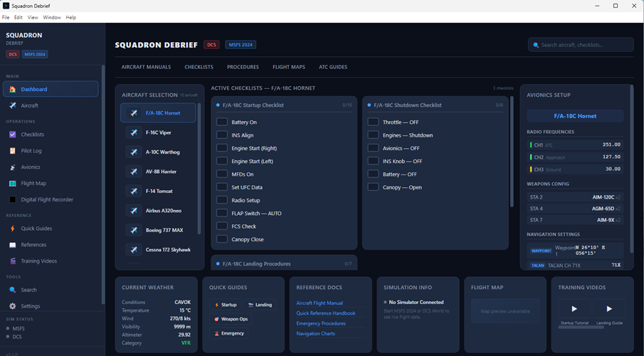Screen dimensions: 644x356
Task: Click the Training Videos horizontal scrollbar
Action: point(581,328)
